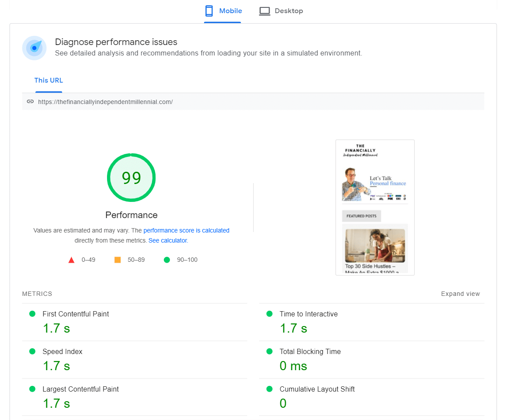Click the link icon beside the URL
The width and height of the screenshot is (512, 420).
pyautogui.click(x=30, y=101)
